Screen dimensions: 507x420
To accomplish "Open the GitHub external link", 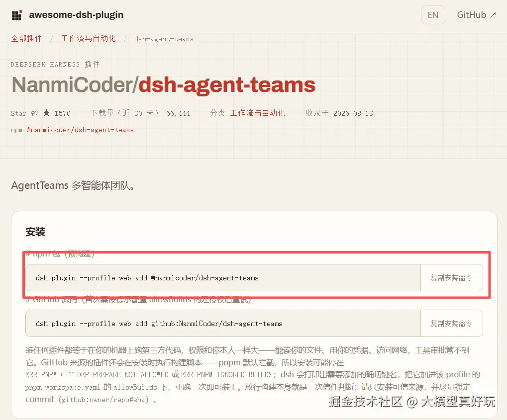I will click(476, 15).
